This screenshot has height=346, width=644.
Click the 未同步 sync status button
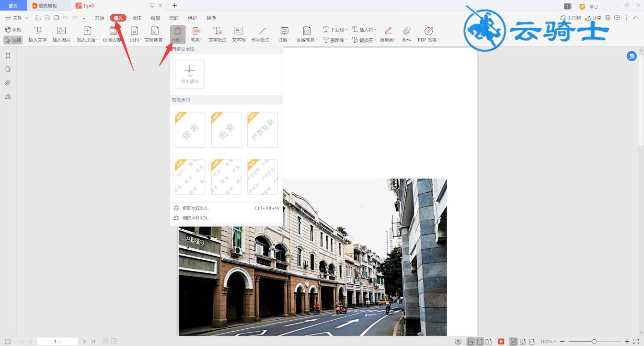pyautogui.click(x=571, y=18)
